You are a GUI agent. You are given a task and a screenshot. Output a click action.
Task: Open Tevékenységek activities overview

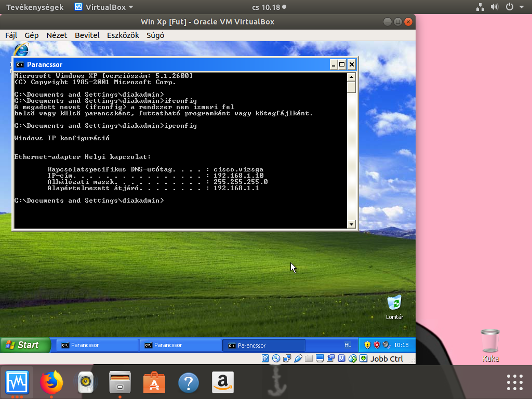[x=35, y=7]
